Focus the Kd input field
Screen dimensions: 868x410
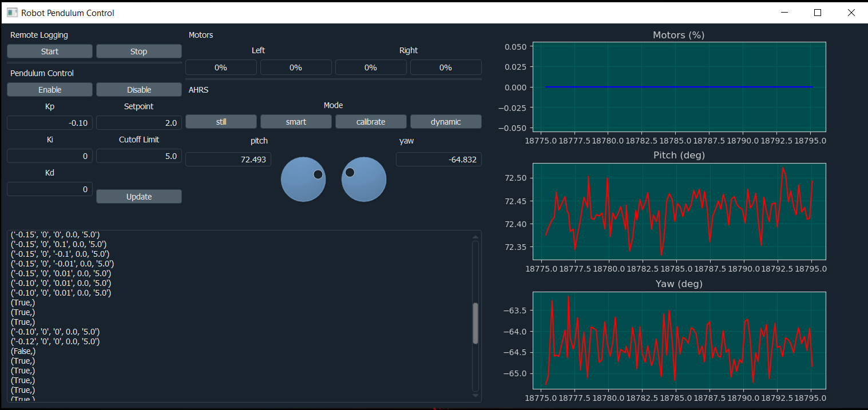pyautogui.click(x=50, y=189)
